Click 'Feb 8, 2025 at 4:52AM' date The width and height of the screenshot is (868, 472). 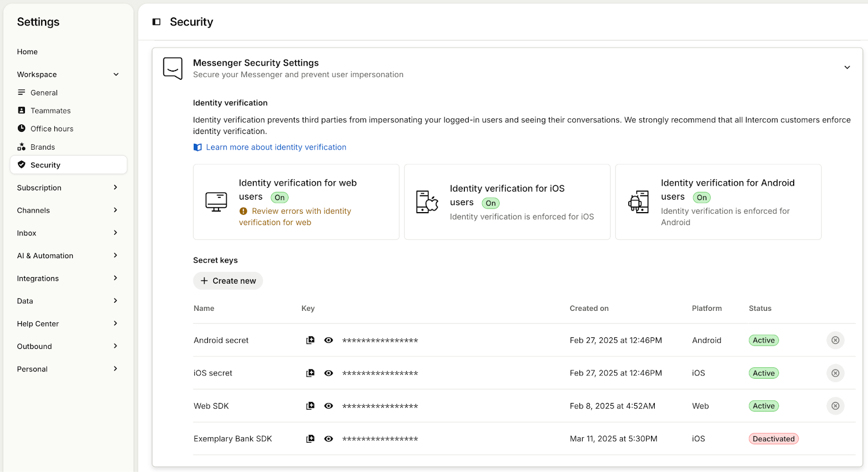tap(612, 406)
